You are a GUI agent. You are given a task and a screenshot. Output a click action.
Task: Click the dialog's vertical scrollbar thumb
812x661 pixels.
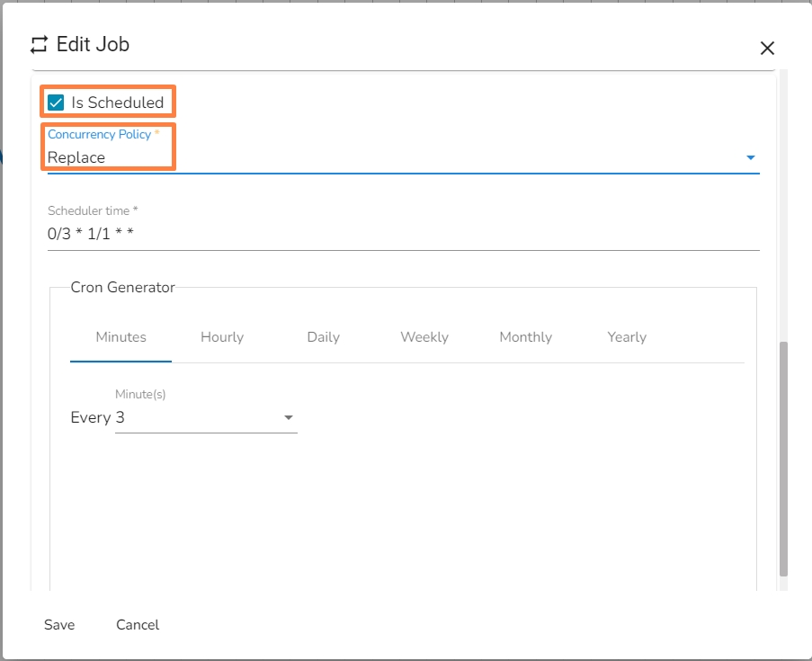coord(783,459)
